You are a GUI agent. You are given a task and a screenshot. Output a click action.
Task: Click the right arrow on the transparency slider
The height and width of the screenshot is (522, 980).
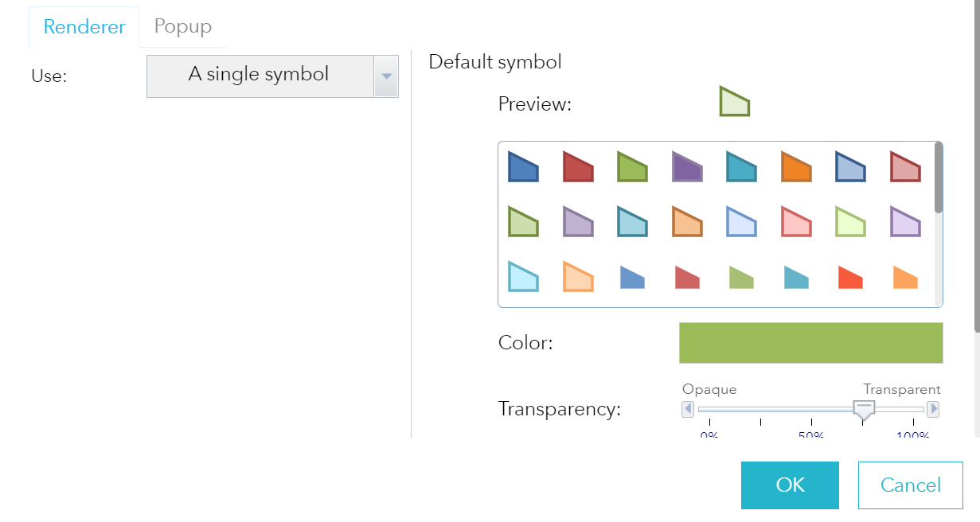pyautogui.click(x=933, y=409)
